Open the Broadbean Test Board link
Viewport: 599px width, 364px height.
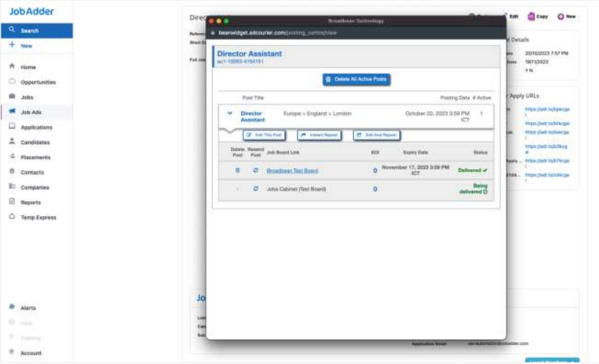coord(292,171)
